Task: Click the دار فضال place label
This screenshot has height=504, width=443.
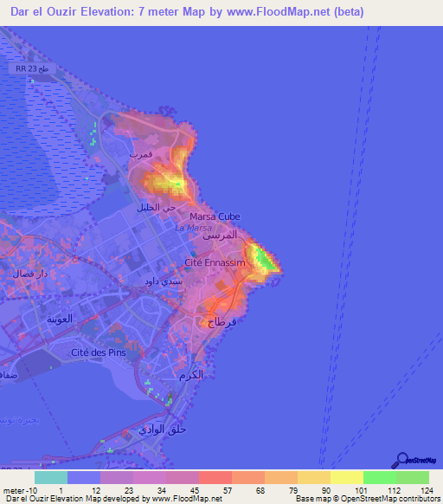Action: point(30,274)
